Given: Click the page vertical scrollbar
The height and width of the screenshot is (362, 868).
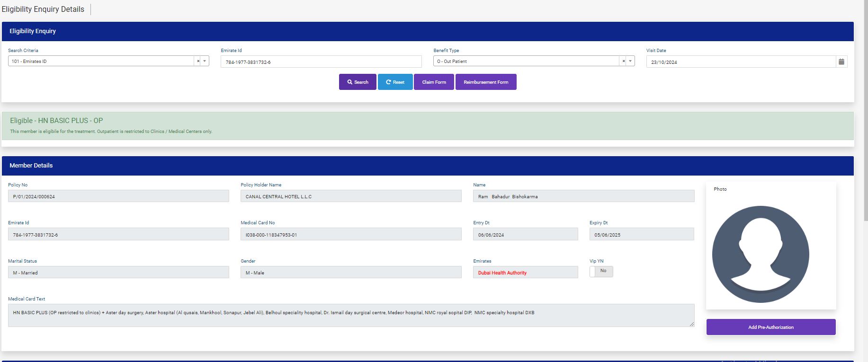Looking at the screenshot, I should click(x=865, y=142).
